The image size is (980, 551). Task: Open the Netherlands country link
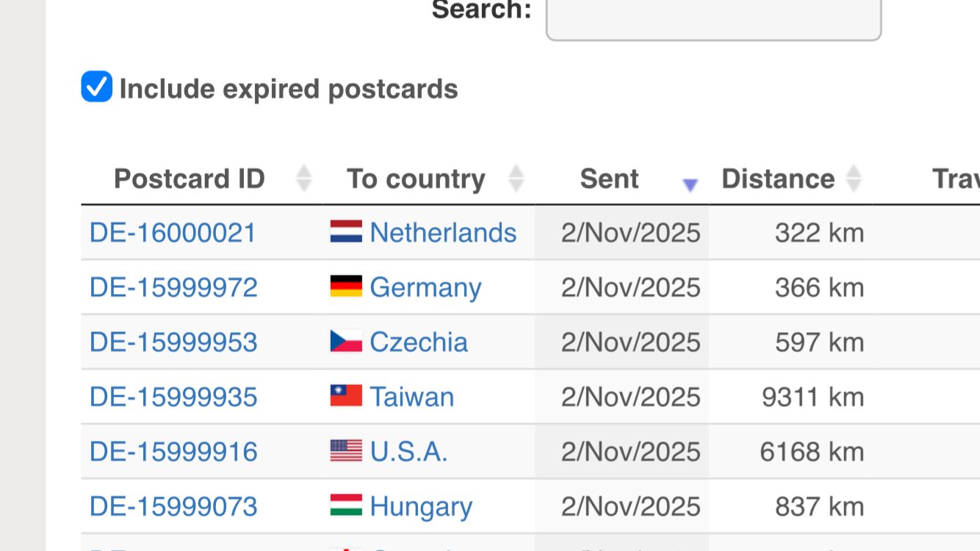(x=443, y=233)
